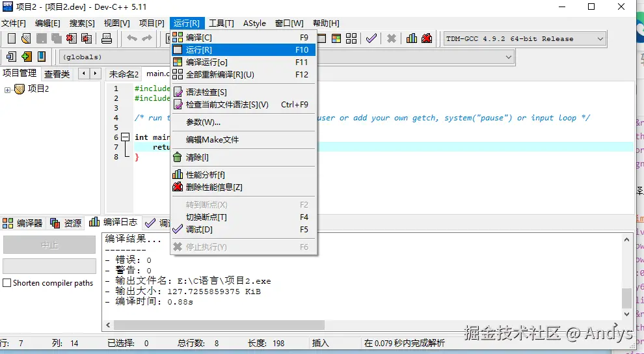Switch to the 项目管理 tab
Viewport: 644px width, 354px height.
tap(20, 73)
